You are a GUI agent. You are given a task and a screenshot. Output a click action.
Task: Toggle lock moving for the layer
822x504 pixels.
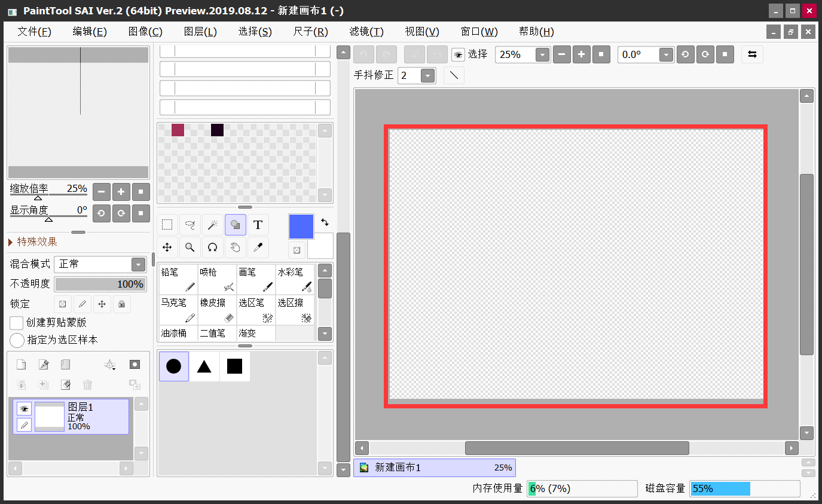102,304
